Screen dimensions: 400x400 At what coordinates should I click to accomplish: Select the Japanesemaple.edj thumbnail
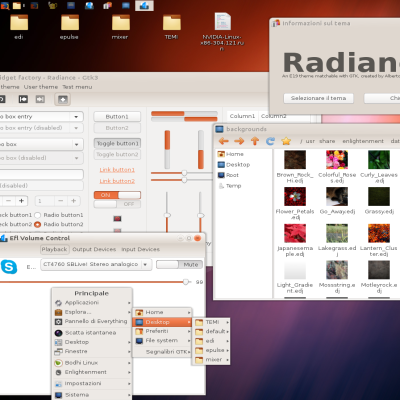click(x=295, y=233)
